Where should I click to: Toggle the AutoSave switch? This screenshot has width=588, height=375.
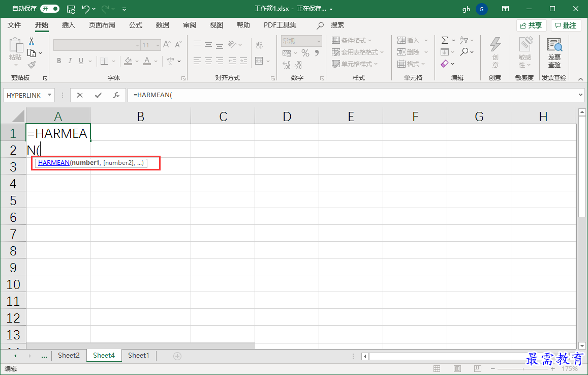point(50,9)
